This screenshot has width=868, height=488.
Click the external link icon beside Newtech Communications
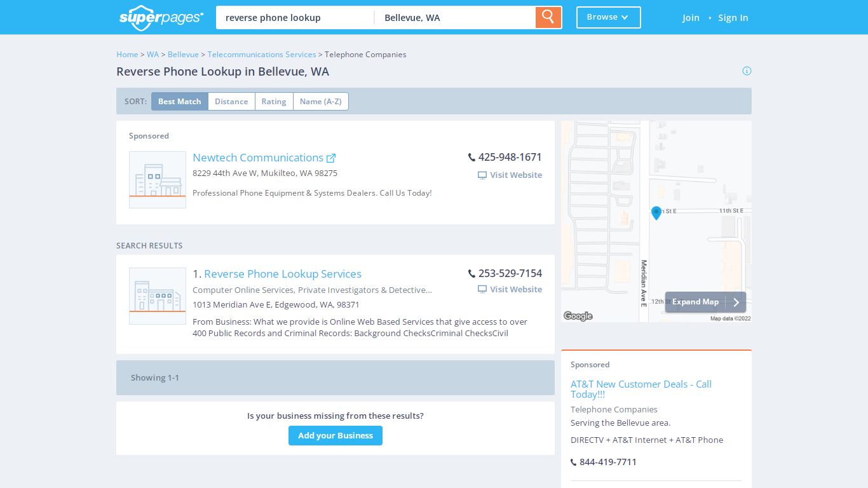[x=331, y=158]
